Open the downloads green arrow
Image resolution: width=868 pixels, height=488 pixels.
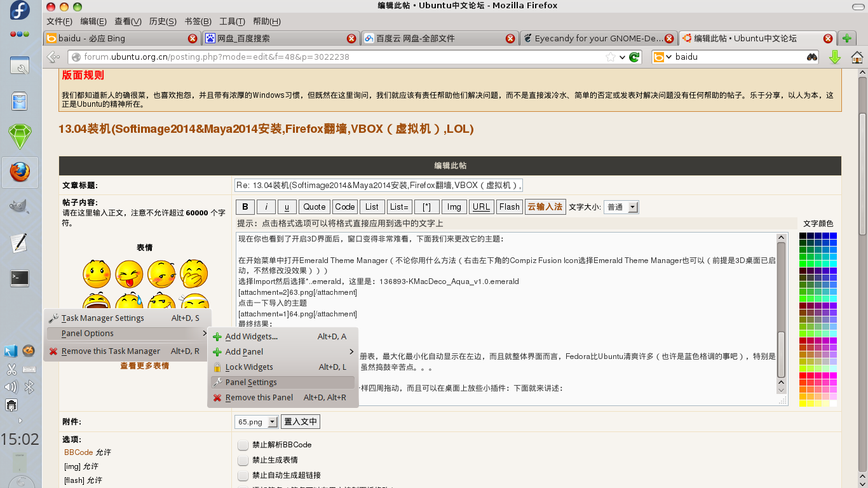(835, 57)
